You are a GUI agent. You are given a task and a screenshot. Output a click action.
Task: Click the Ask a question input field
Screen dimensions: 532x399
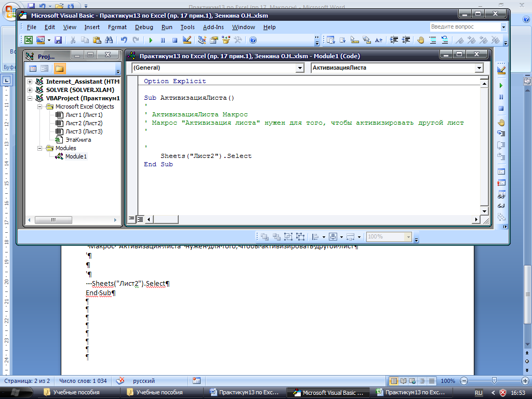(465, 27)
